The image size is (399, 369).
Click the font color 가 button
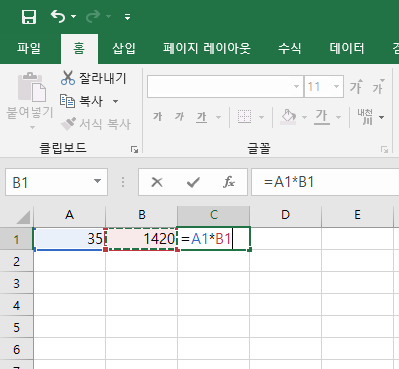(x=322, y=117)
